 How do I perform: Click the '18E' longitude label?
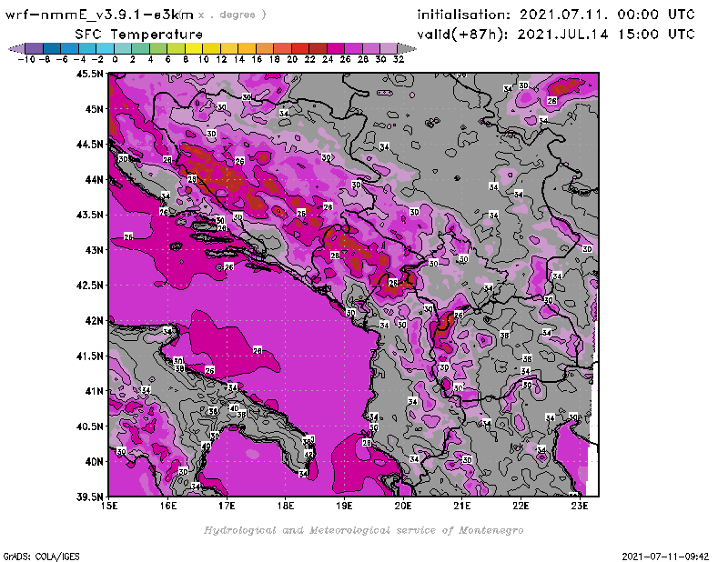tap(286, 506)
